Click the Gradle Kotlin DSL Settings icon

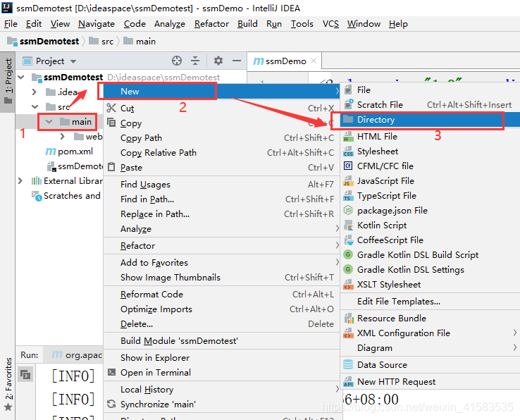coord(348,269)
